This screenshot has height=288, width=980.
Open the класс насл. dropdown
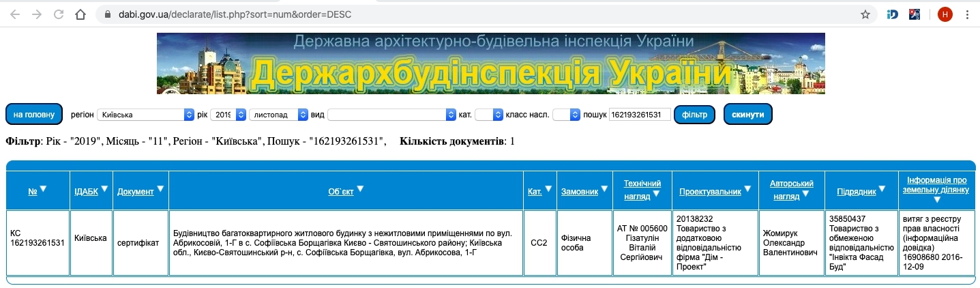click(566, 115)
